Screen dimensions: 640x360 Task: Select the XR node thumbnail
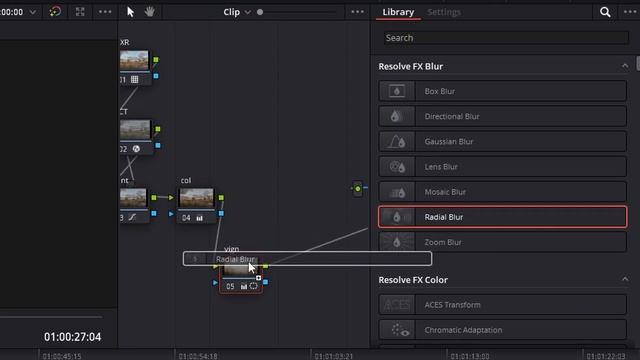point(134,60)
